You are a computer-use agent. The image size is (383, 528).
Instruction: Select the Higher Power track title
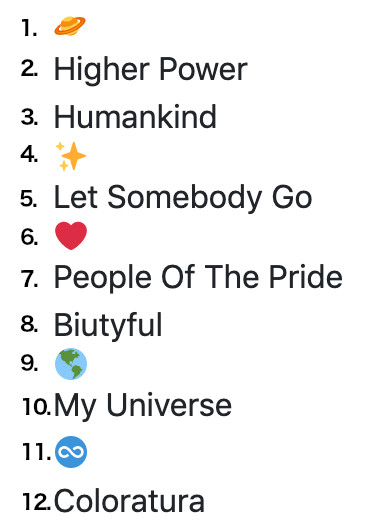coord(151,70)
